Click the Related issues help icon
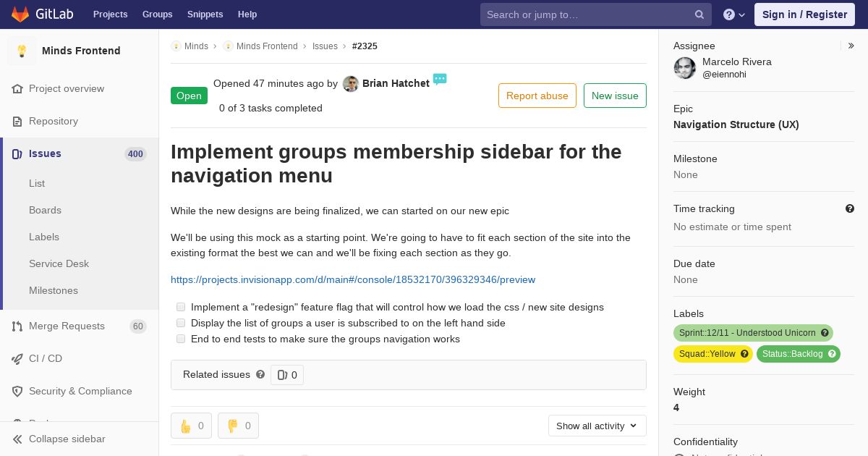The width and height of the screenshot is (868, 456). [260, 374]
